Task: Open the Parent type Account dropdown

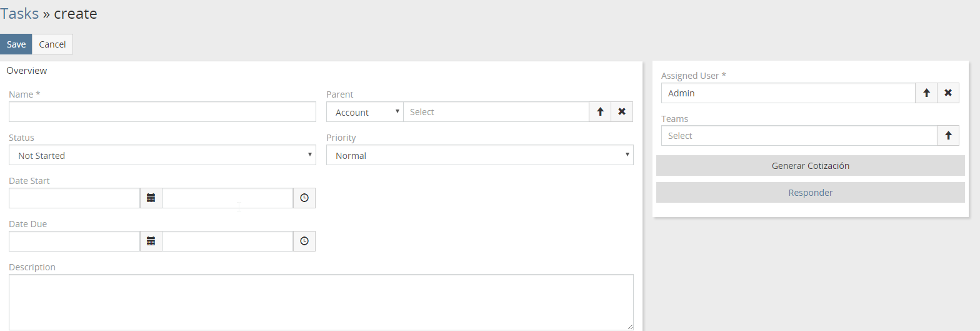Action: pyautogui.click(x=365, y=112)
